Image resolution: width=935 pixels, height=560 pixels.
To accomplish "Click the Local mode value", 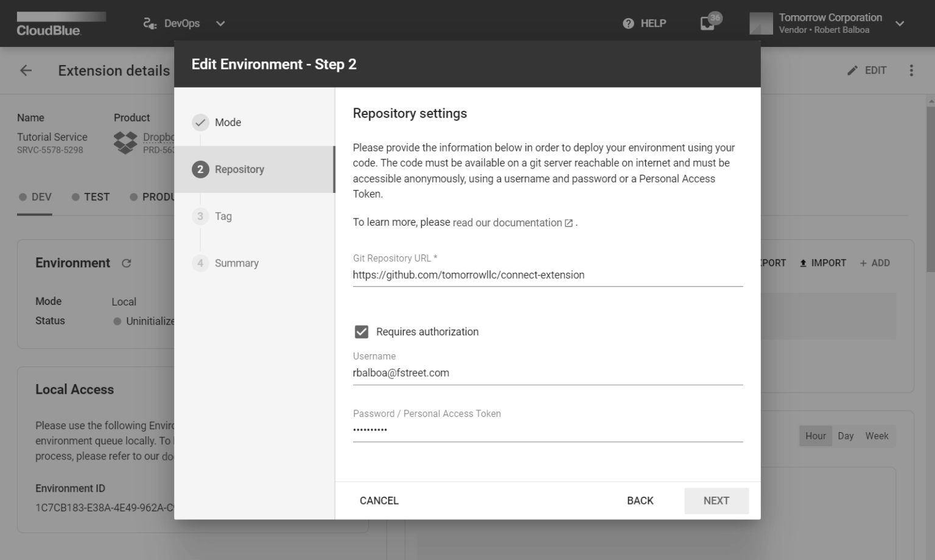I will pyautogui.click(x=124, y=302).
